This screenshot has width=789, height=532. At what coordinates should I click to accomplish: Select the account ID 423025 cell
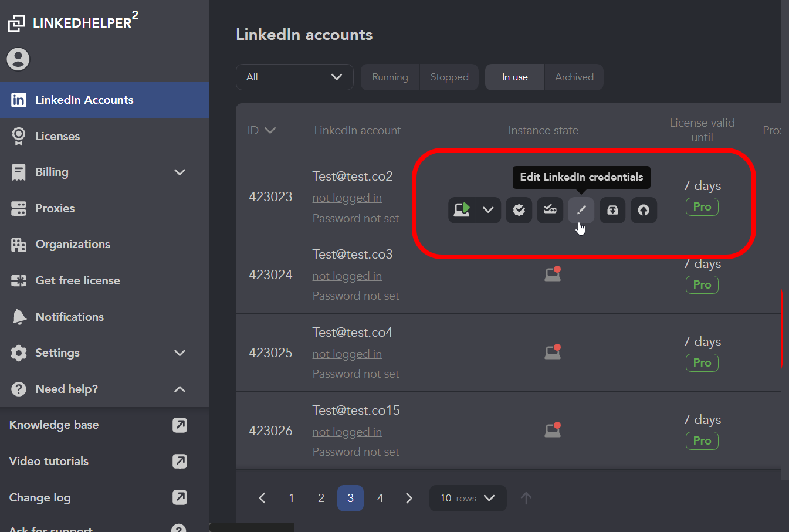(x=270, y=353)
